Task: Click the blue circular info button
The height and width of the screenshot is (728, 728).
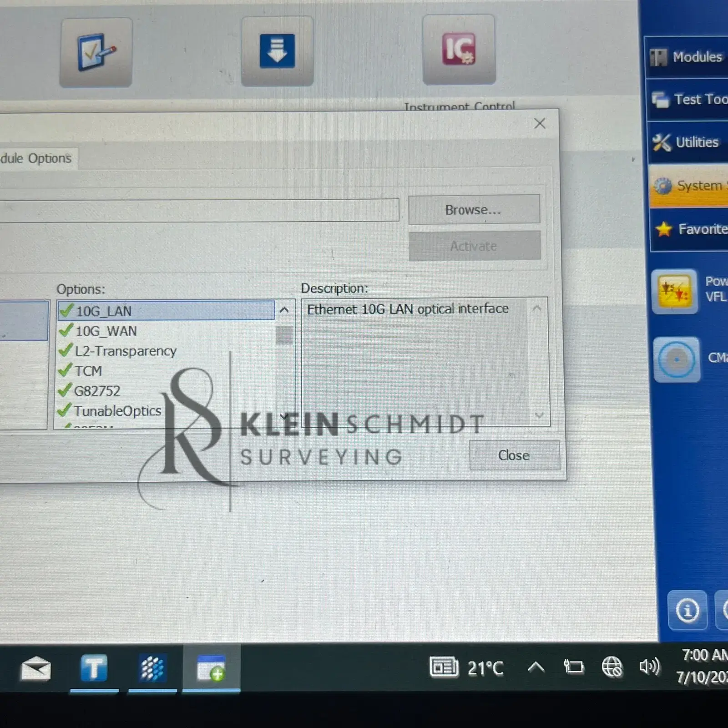Action: 687,610
